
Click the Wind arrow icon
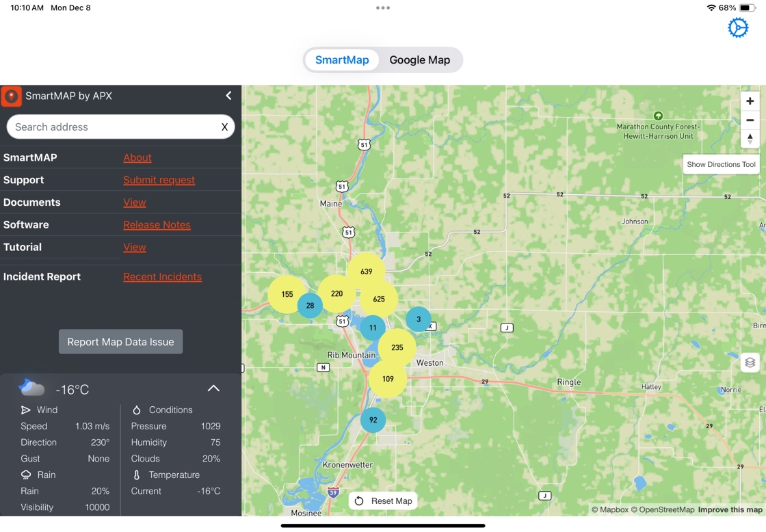tap(26, 410)
